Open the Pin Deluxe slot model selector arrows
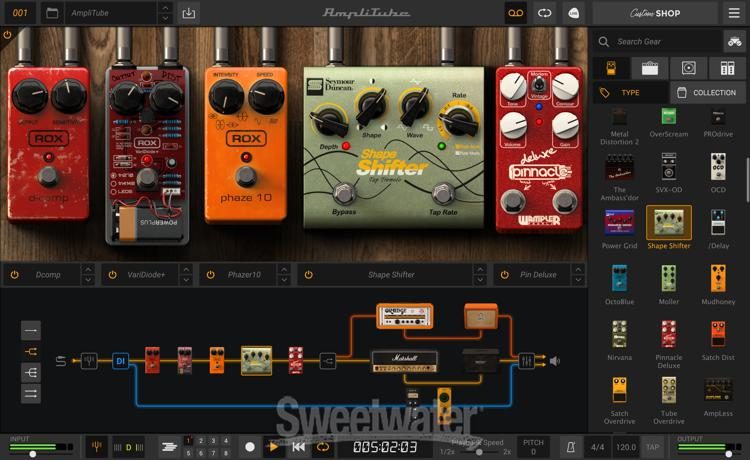750x460 pixels. [578, 274]
